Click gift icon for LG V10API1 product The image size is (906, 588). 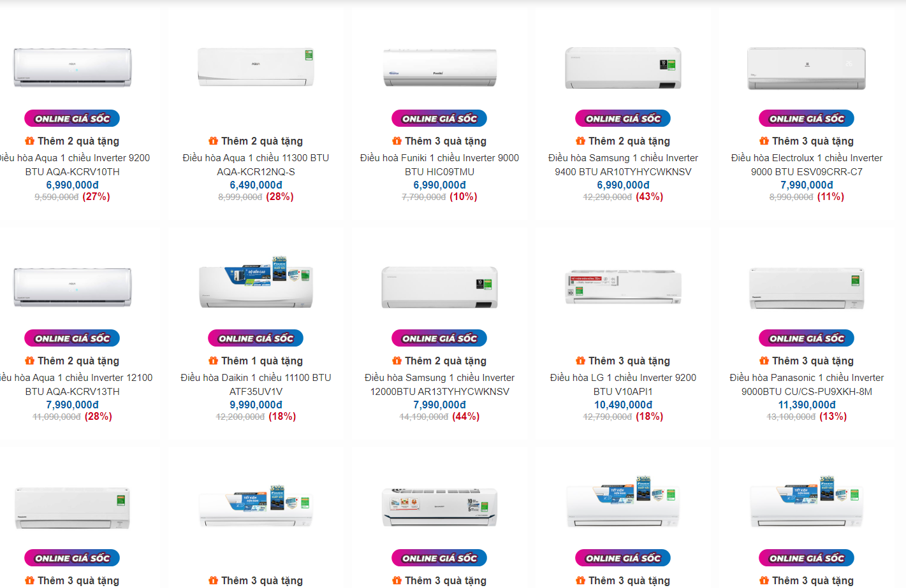click(x=580, y=361)
